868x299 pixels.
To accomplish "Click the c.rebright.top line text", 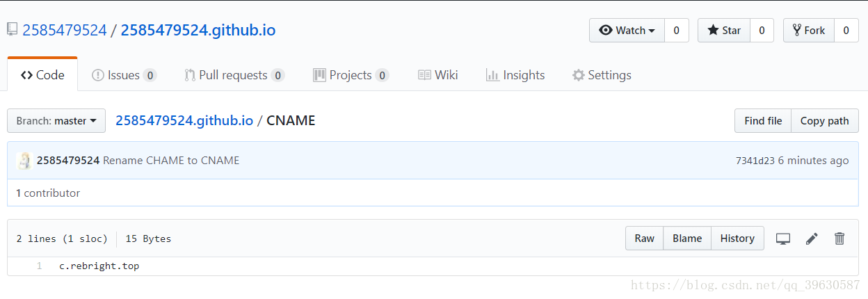I will pyautogui.click(x=99, y=266).
